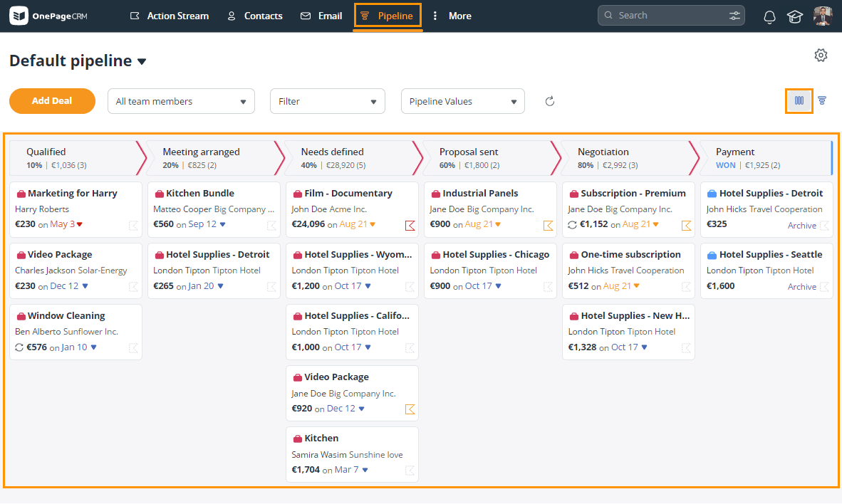Screen dimensions: 842x504
Task: Open the user profile avatar
Action: (x=823, y=16)
